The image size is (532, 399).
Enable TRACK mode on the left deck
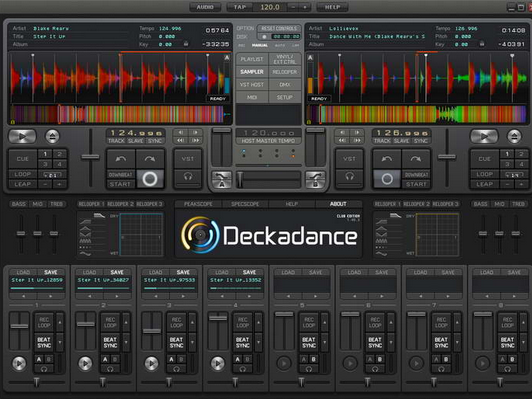116,141
